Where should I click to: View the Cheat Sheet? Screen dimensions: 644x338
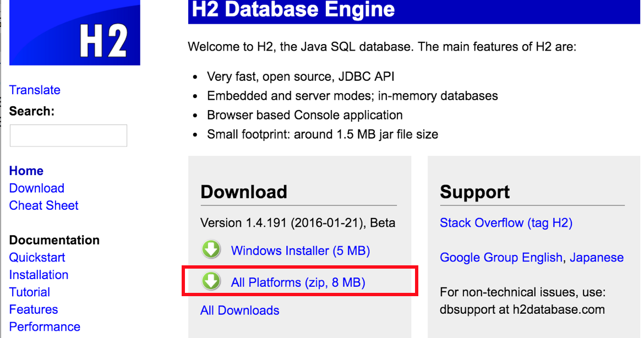(43, 205)
